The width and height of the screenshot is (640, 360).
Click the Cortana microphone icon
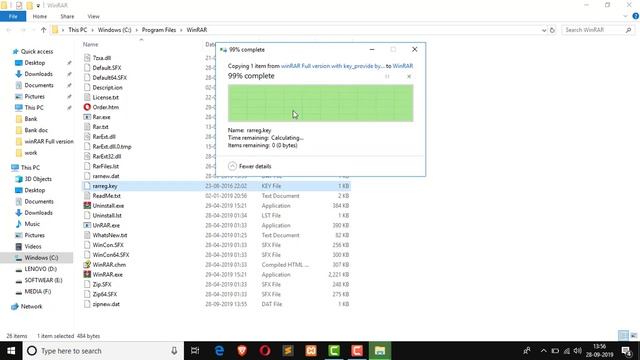pos(174,351)
